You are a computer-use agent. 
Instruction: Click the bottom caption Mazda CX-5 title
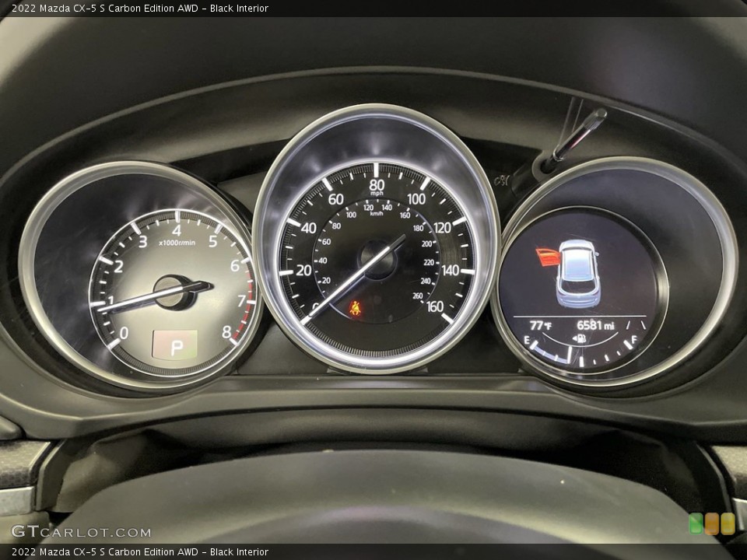pyautogui.click(x=140, y=552)
